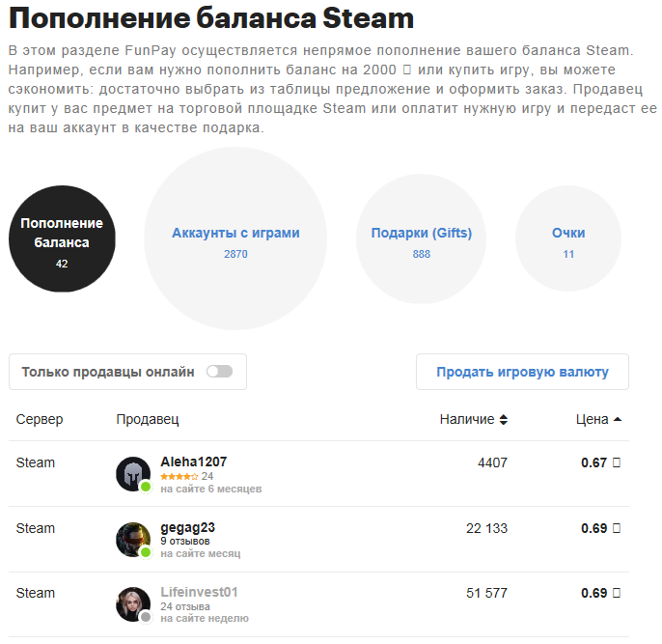Click gegag23's 0.69 price
This screenshot has height=644, width=662.
(601, 528)
